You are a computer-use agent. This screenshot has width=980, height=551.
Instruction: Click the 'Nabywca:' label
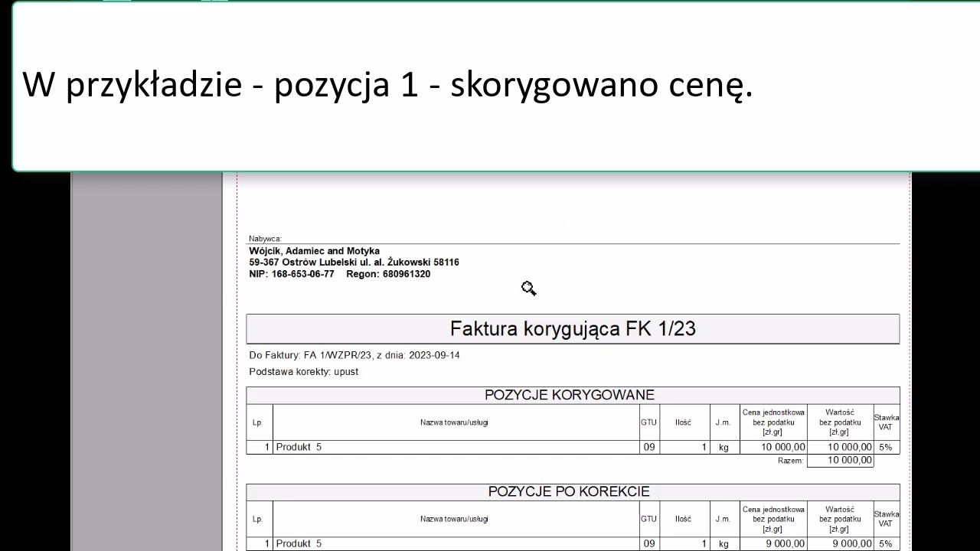tap(265, 239)
